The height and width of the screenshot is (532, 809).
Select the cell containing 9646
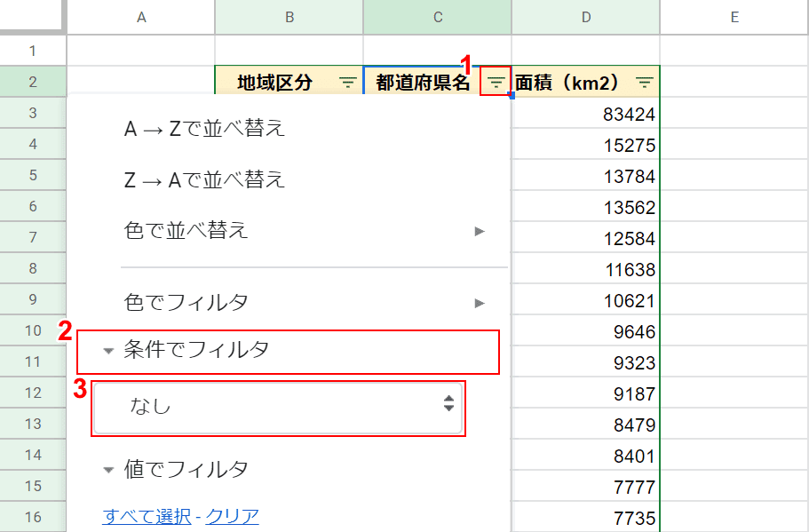pos(585,330)
